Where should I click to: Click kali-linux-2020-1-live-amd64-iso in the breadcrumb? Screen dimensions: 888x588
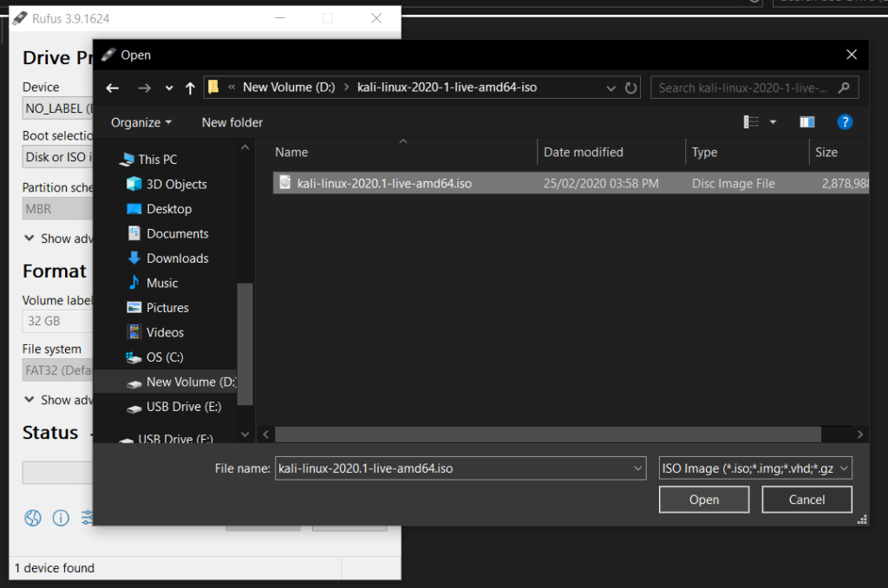[447, 88]
